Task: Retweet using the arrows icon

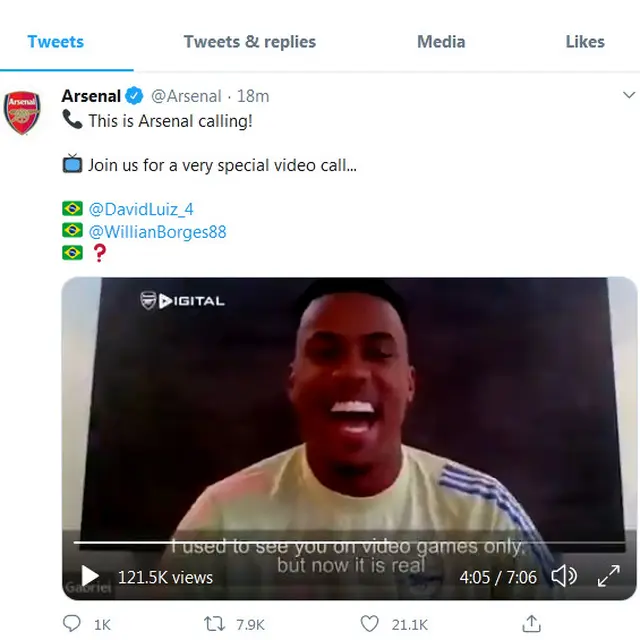Action: coord(214,624)
